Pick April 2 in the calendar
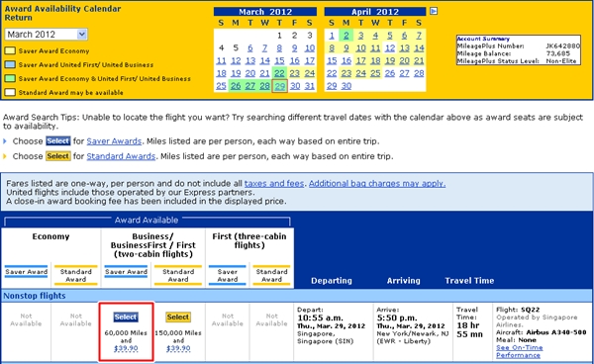594x364 pixels. (346, 36)
